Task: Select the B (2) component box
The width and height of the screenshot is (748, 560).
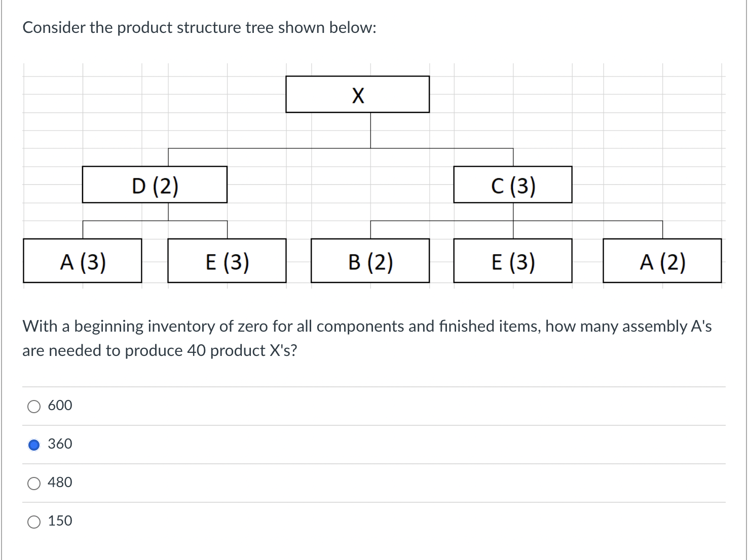Action: (x=370, y=261)
